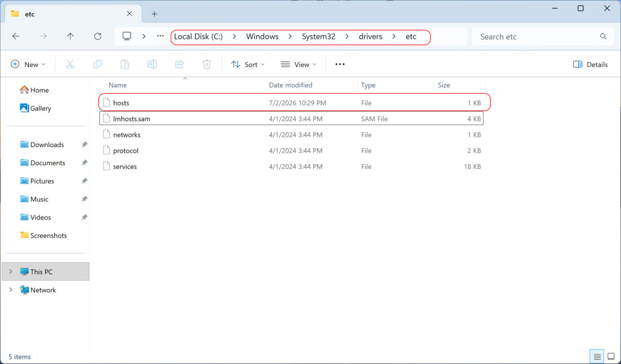Click the search magnifier icon

[x=603, y=36]
